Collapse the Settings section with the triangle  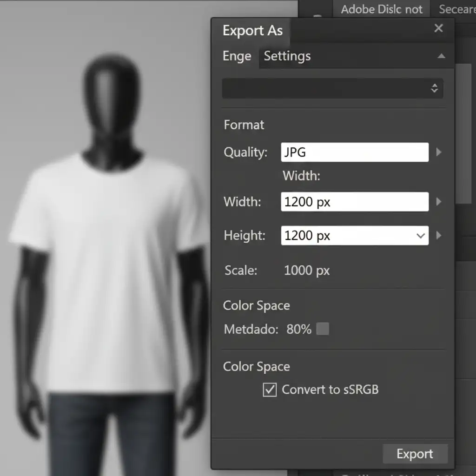tap(441, 56)
